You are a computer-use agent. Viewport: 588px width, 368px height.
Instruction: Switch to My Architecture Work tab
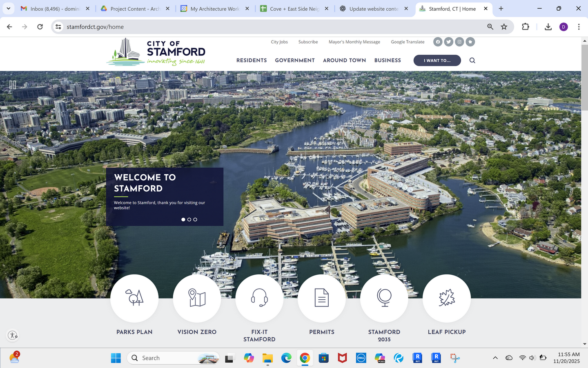215,9
